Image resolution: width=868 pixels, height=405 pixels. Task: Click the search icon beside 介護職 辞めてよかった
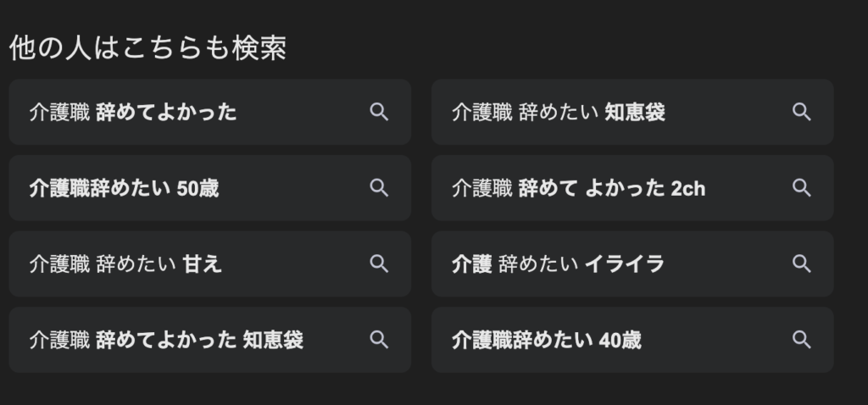tap(379, 113)
